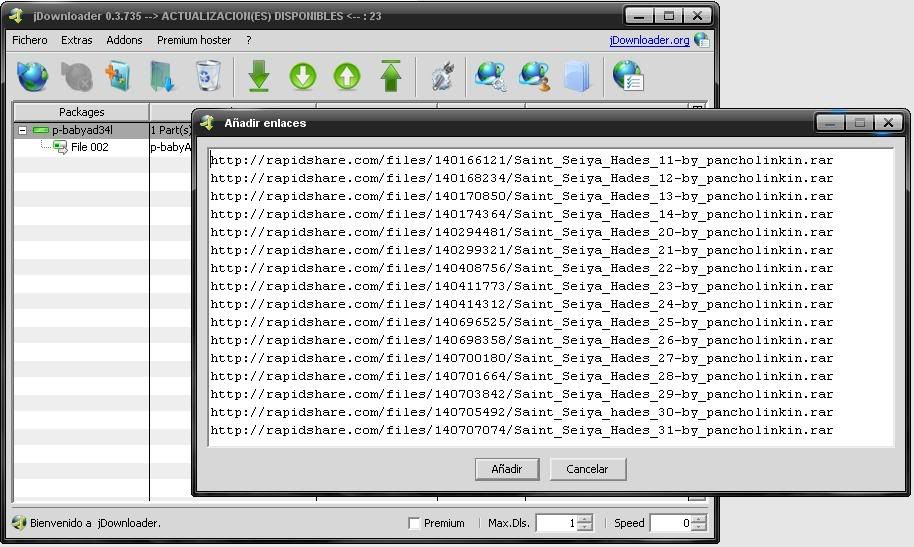Image resolution: width=914 pixels, height=547 pixels.
Task: Click the Saint_Seiya_Hades_31 link line
Action: coord(522,430)
